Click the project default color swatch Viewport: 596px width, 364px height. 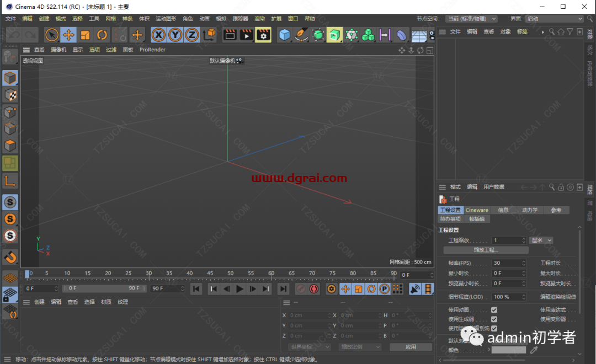tap(509, 350)
